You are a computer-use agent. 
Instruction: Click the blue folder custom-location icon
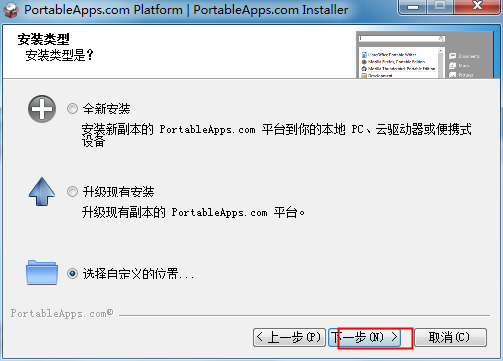click(x=42, y=272)
